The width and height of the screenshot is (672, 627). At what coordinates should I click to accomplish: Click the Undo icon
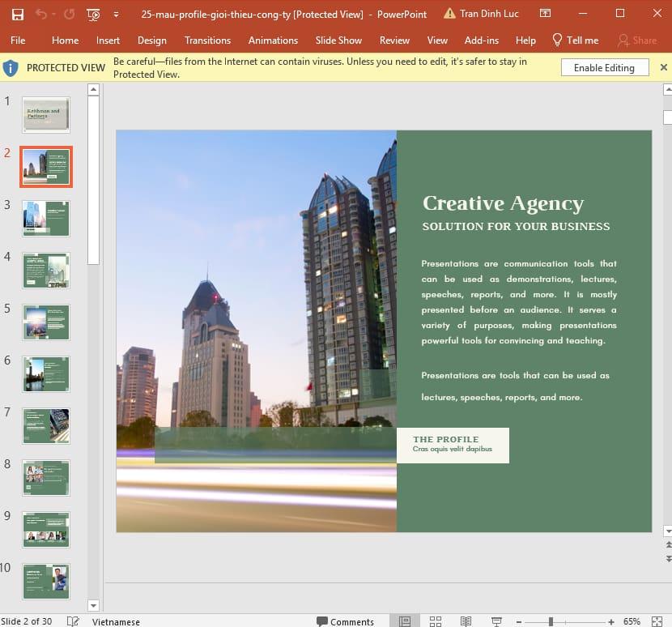coord(43,14)
